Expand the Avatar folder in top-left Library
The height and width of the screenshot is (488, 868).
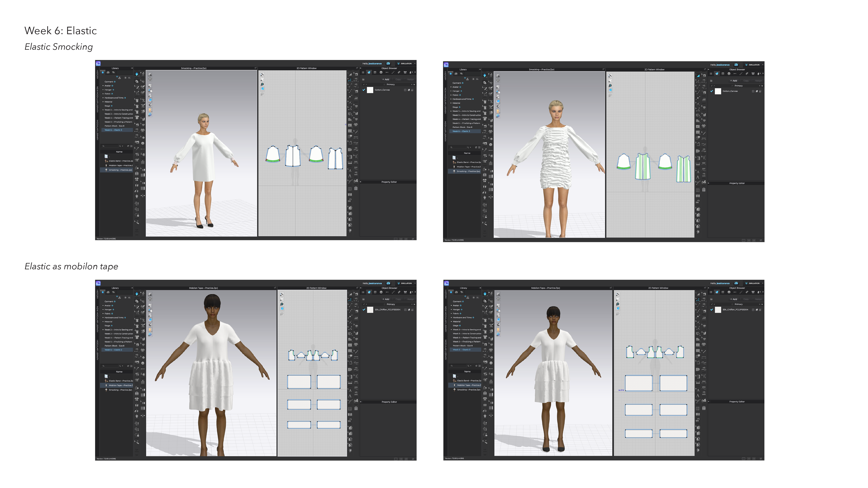[103, 86]
